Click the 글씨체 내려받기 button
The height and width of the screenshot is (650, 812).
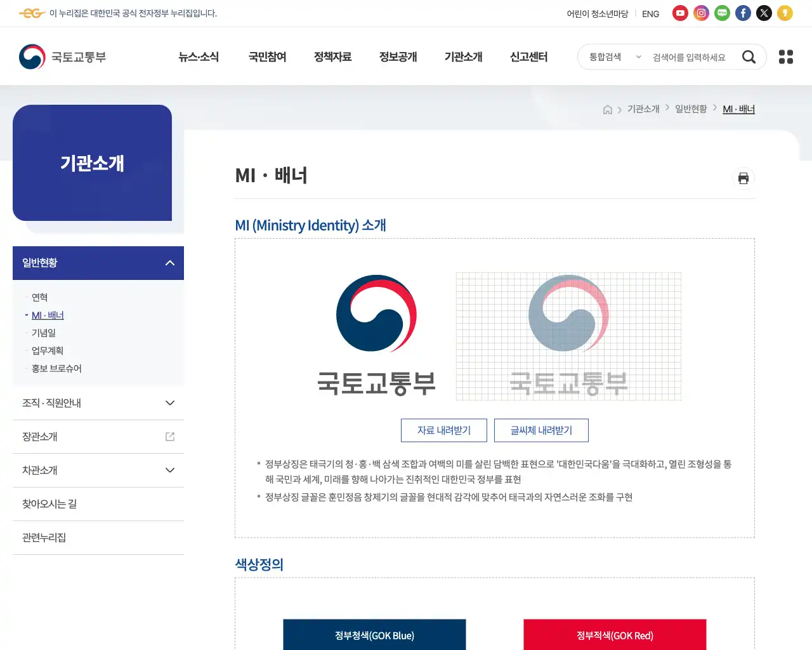pyautogui.click(x=541, y=430)
